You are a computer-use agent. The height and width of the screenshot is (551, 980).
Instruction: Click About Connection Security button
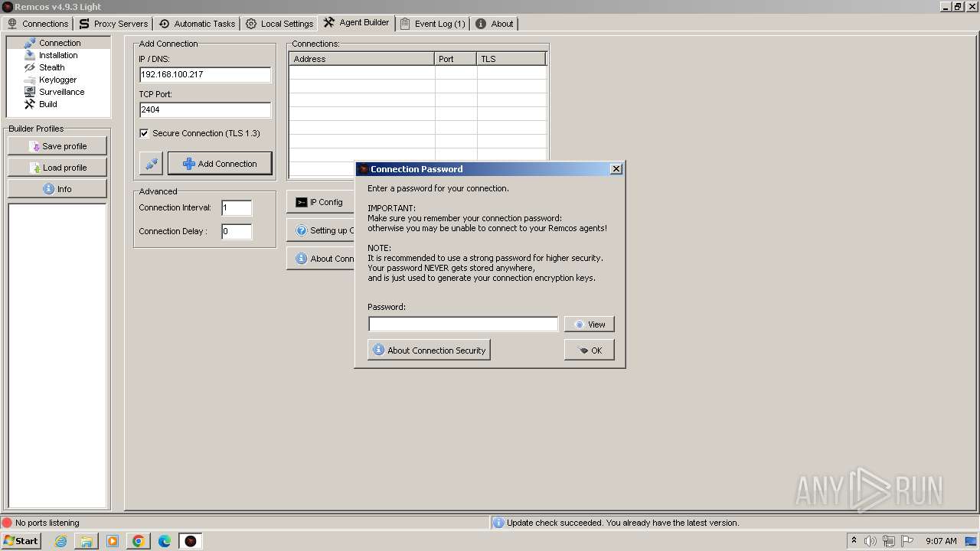tap(429, 350)
